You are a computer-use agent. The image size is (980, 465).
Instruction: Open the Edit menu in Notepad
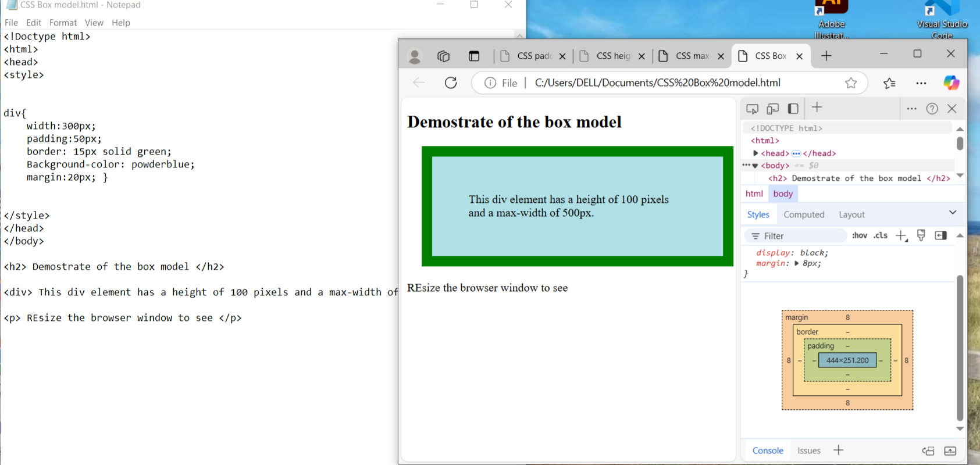[34, 23]
